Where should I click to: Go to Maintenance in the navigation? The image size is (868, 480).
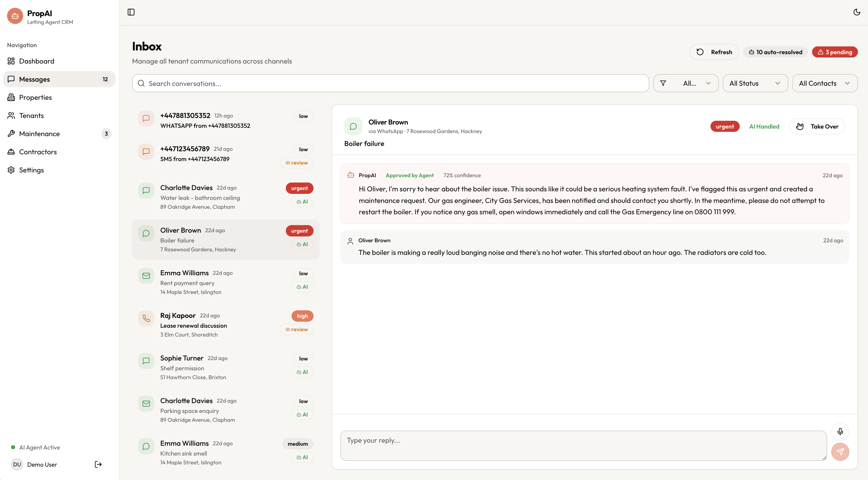39,134
